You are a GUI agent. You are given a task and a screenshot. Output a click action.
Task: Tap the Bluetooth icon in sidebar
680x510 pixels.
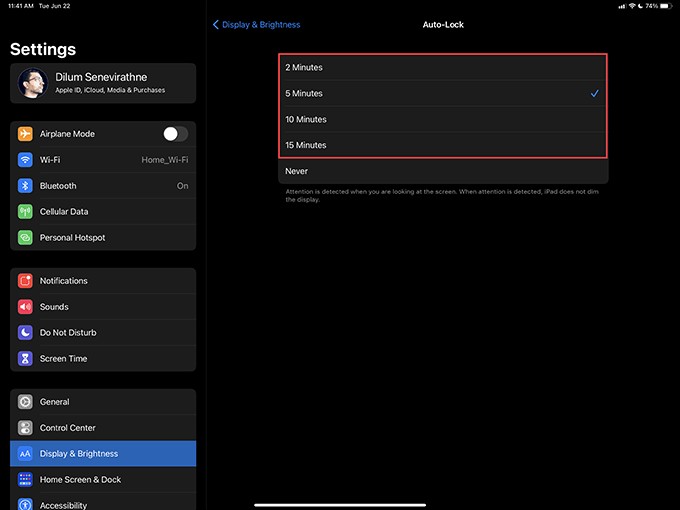25,186
